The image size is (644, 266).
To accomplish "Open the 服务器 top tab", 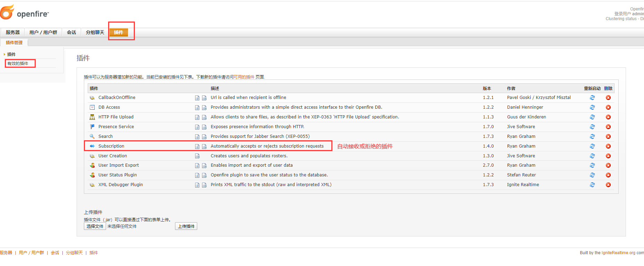I will [12, 32].
